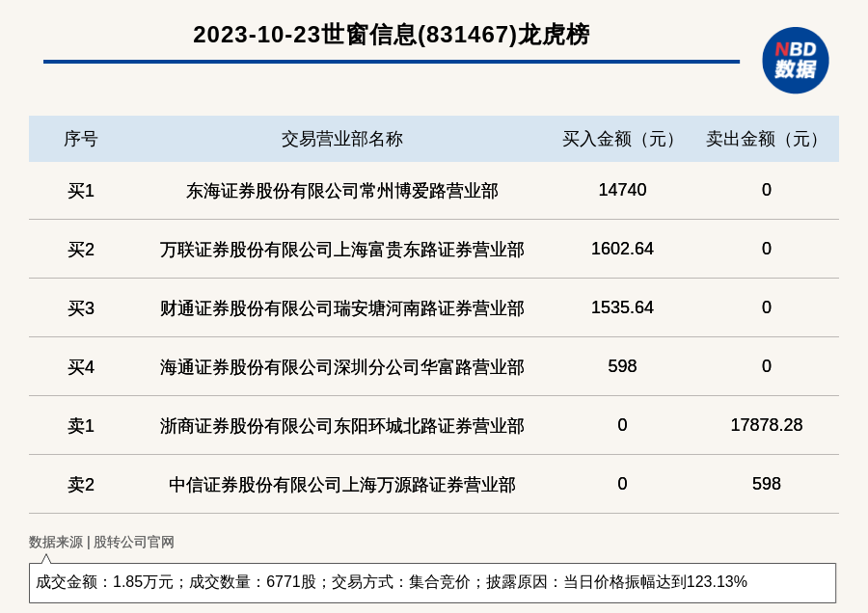Select 东海证券股份有限公司常州博爱路营业部
The height and width of the screenshot is (613, 868).
click(342, 191)
